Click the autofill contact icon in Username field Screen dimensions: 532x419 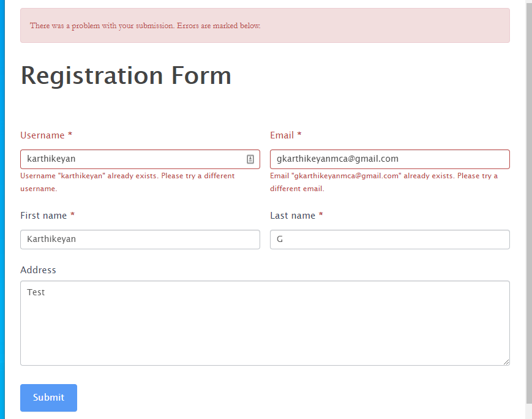250,159
